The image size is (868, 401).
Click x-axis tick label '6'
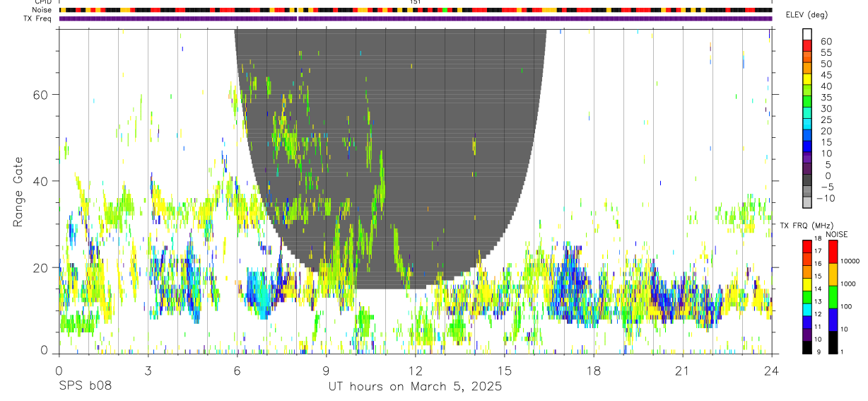click(x=237, y=371)
